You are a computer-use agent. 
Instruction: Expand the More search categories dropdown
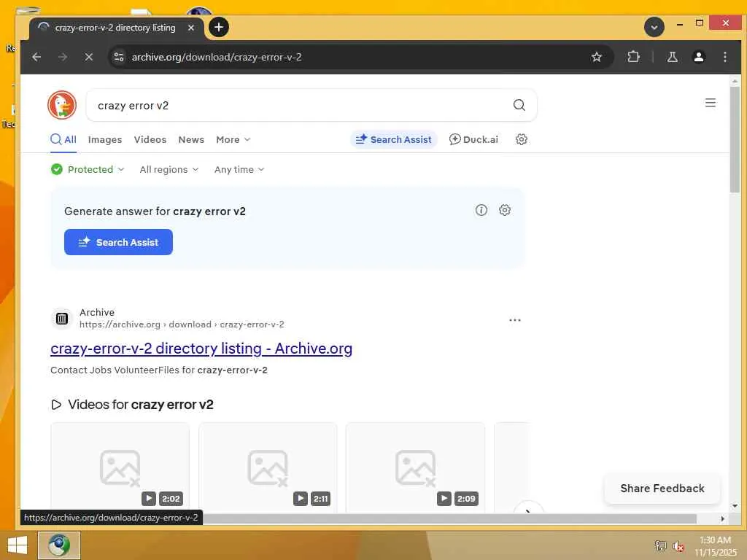point(233,139)
